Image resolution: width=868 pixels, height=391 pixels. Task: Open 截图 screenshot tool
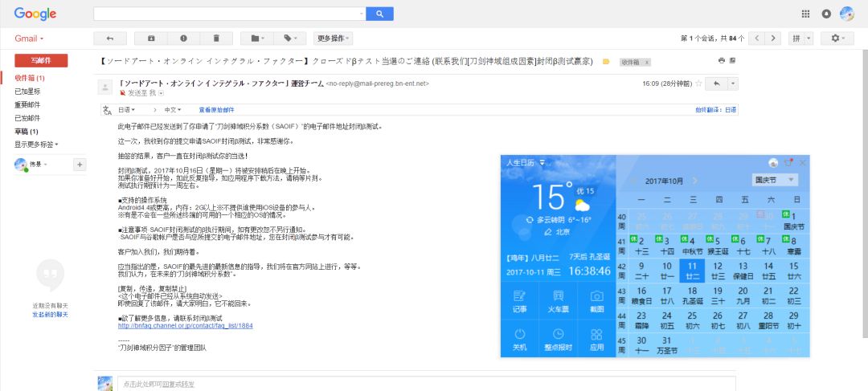coord(596,300)
